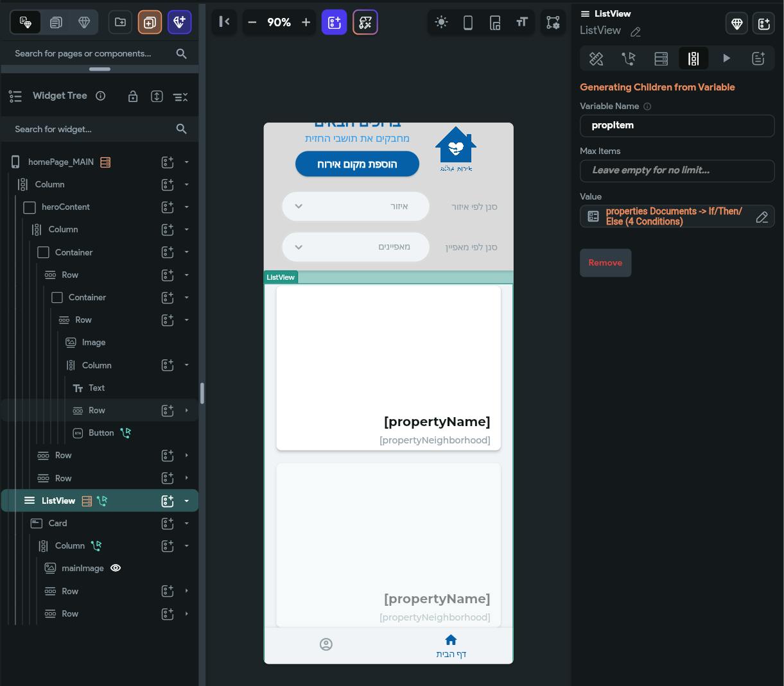Click the AI design tools button
This screenshot has height=686, width=784.
click(365, 22)
